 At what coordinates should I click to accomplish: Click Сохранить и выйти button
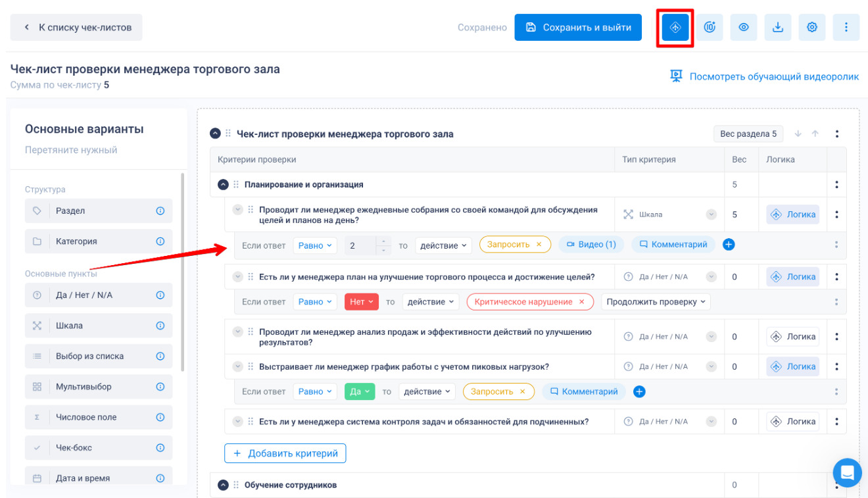pos(578,28)
